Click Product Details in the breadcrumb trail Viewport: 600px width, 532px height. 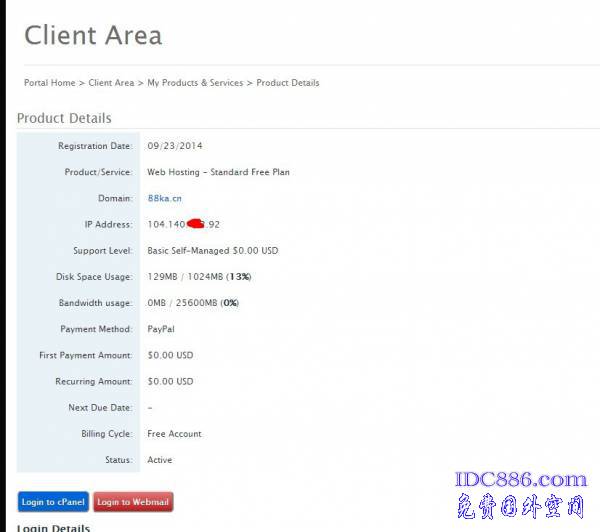(x=288, y=83)
